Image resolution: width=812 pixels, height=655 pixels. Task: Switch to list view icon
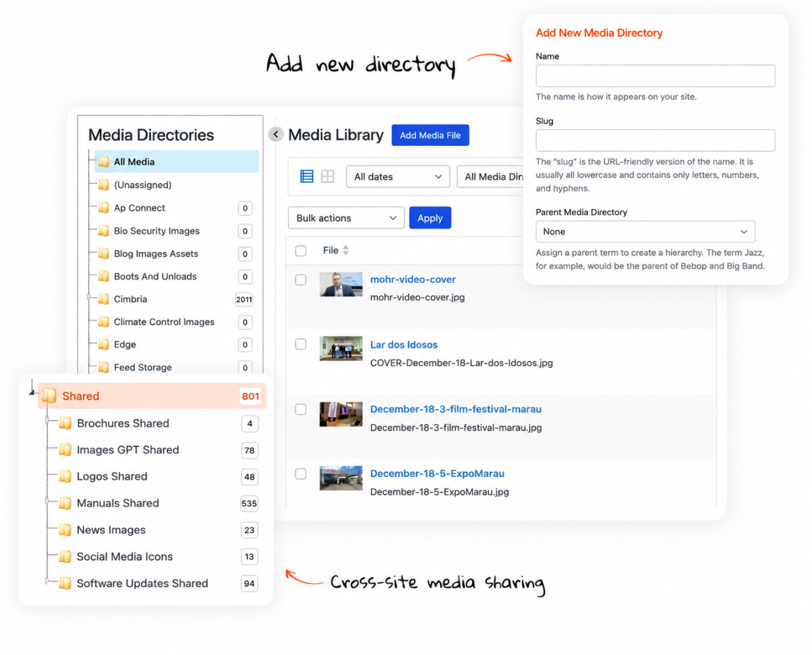pos(306,176)
